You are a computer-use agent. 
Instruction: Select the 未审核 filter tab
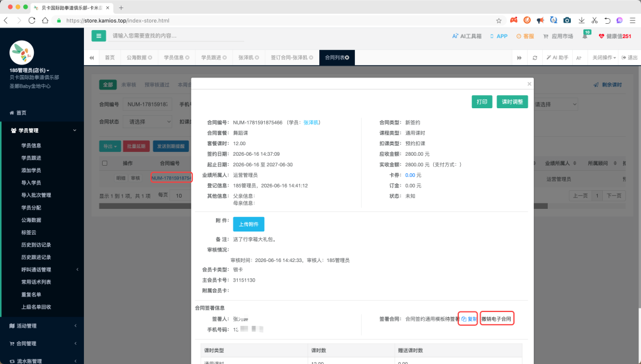coord(129,84)
